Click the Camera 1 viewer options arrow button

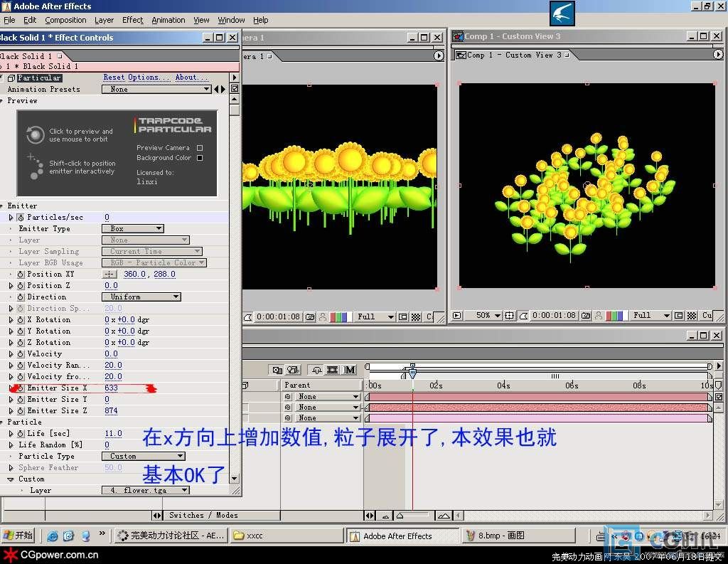[x=438, y=55]
